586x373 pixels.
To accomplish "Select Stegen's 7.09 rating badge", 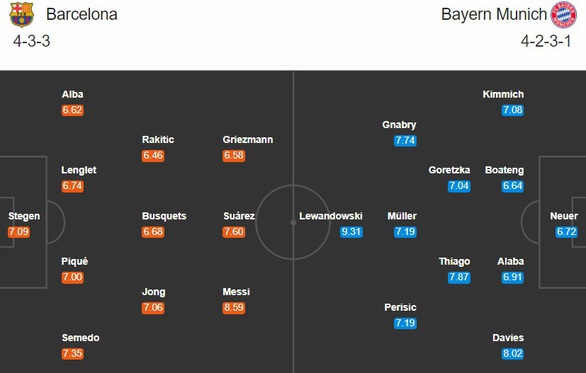I will pyautogui.click(x=19, y=232).
